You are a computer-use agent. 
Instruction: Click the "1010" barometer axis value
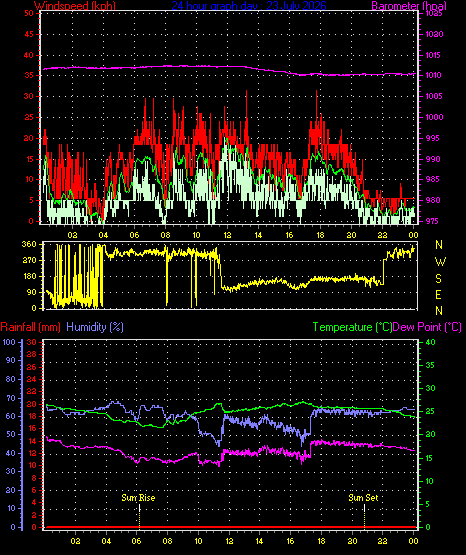433,75
